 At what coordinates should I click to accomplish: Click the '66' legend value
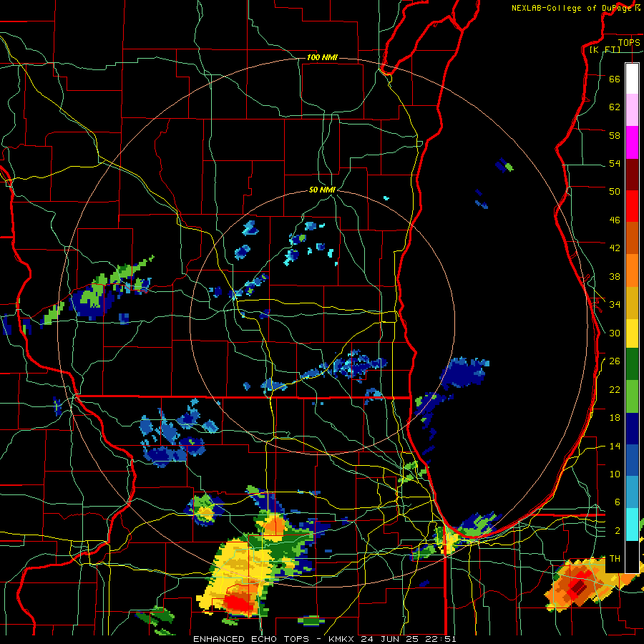(615, 79)
